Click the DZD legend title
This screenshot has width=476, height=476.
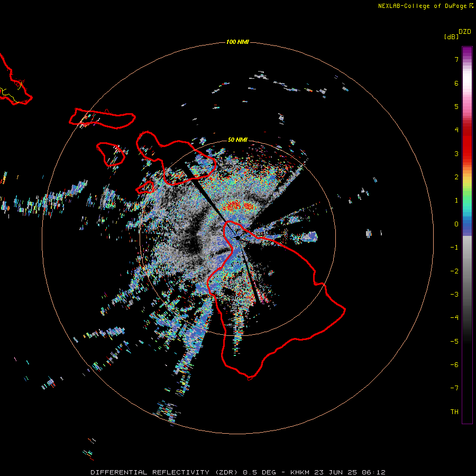pos(465,32)
